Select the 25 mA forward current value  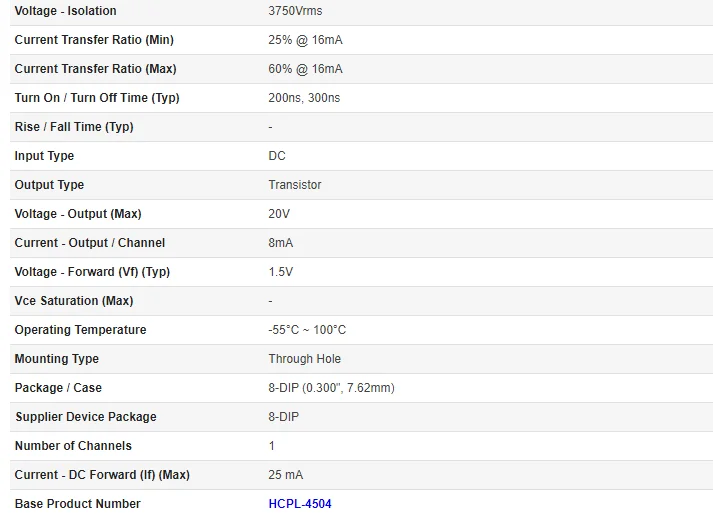(286, 475)
